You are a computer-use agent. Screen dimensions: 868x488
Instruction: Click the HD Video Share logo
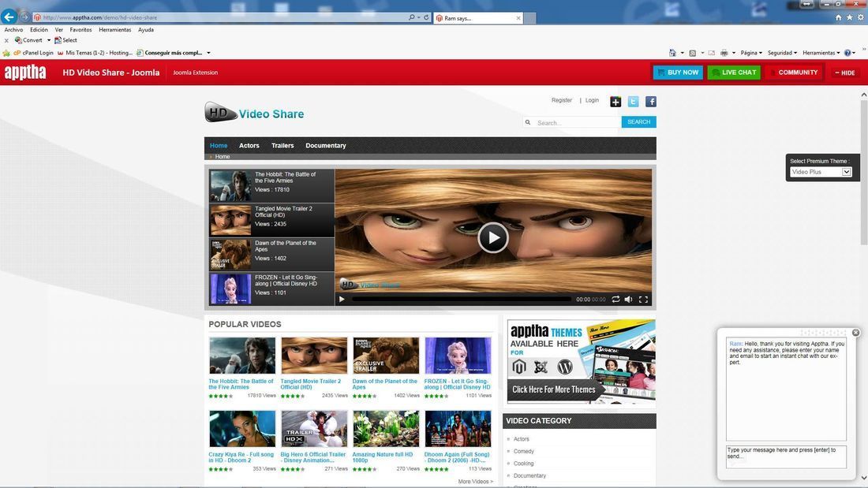pos(254,112)
